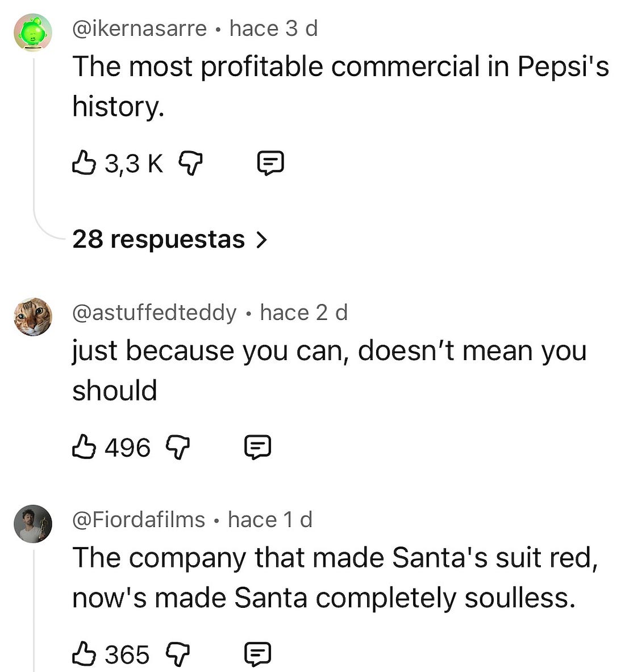The height and width of the screenshot is (672, 625).
Task: Open @Fiordafilms' profile picture
Action: click(33, 524)
